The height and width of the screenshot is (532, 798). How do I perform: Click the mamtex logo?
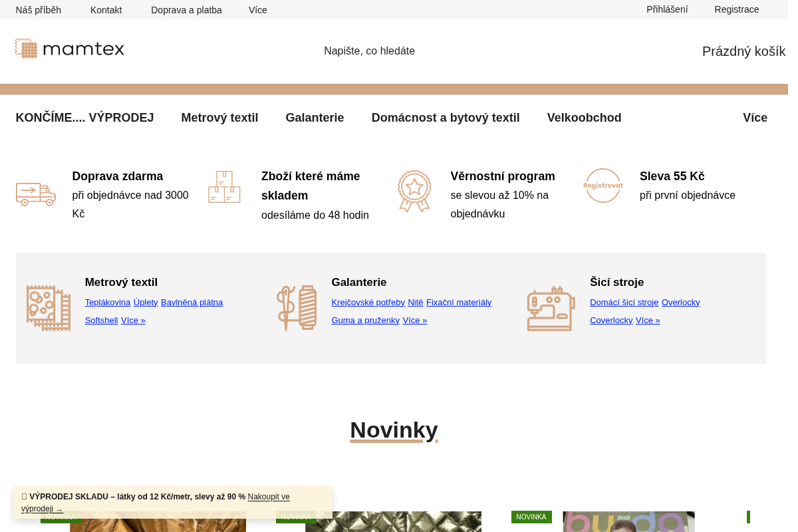[70, 49]
